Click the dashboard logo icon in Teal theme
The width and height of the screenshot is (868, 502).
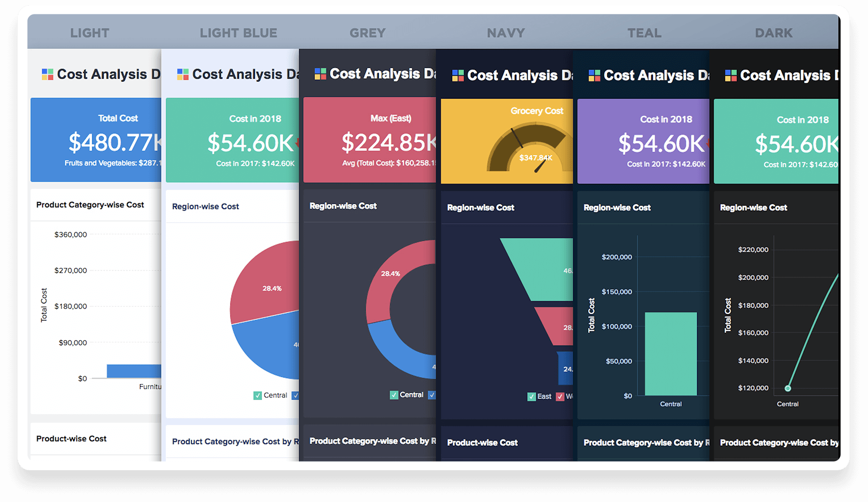tap(594, 76)
